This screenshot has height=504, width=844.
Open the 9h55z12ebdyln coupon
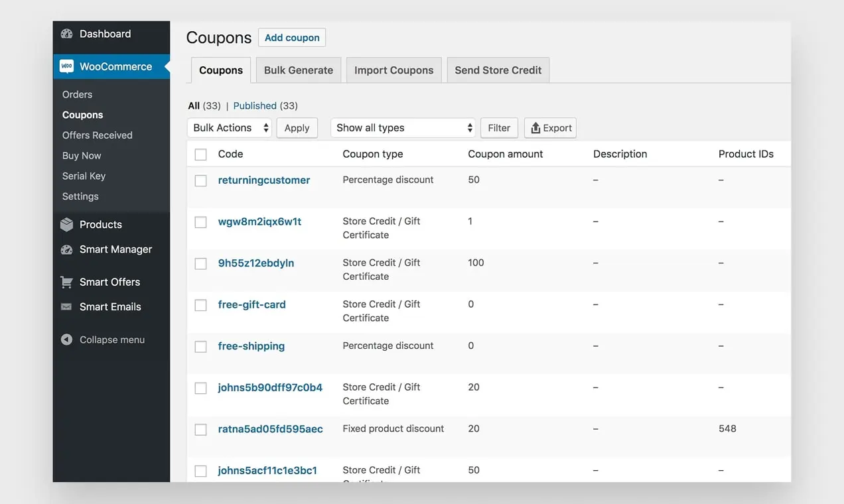pos(256,263)
